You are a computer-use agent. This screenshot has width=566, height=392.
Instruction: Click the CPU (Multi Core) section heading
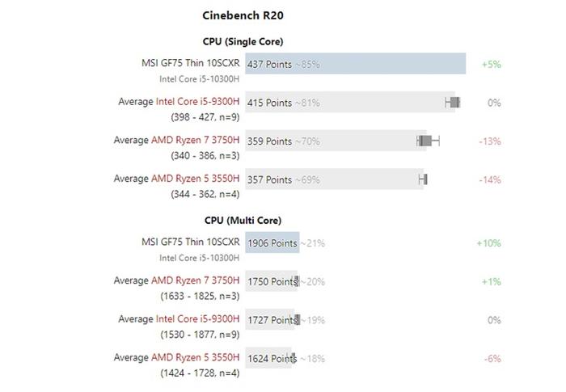(x=243, y=220)
